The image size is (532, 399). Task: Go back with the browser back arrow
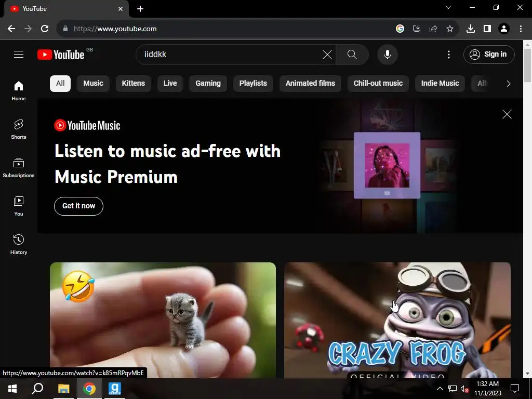[11, 29]
